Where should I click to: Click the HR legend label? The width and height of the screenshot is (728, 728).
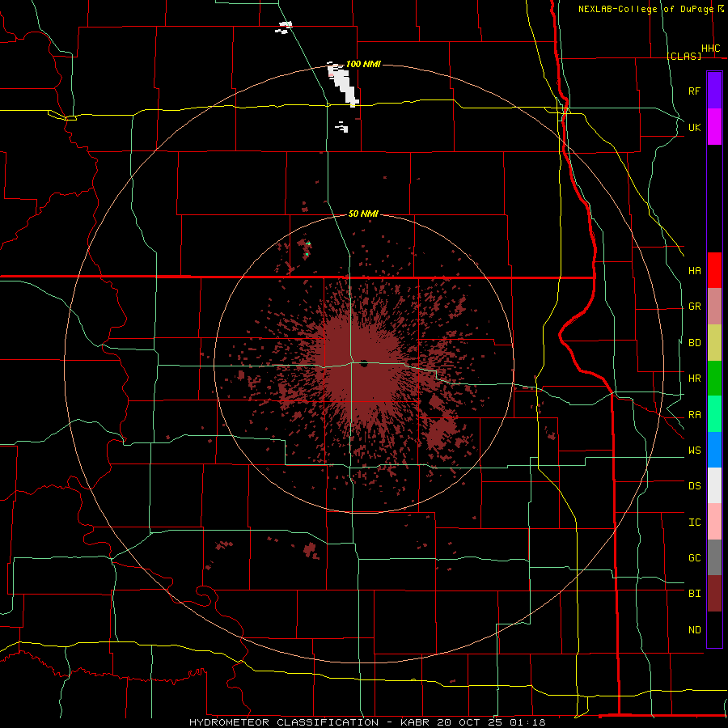click(x=695, y=379)
